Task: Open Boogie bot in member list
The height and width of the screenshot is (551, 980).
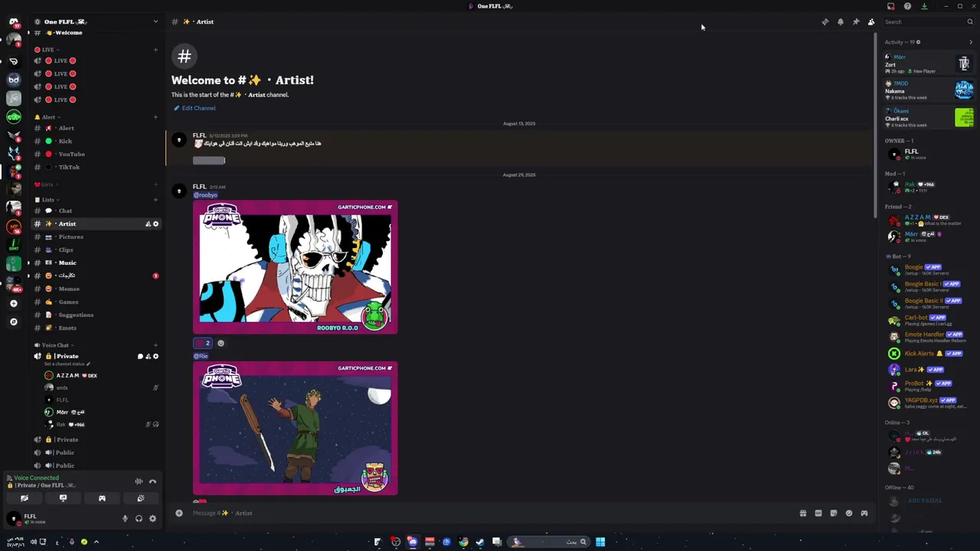Action: [x=929, y=269]
